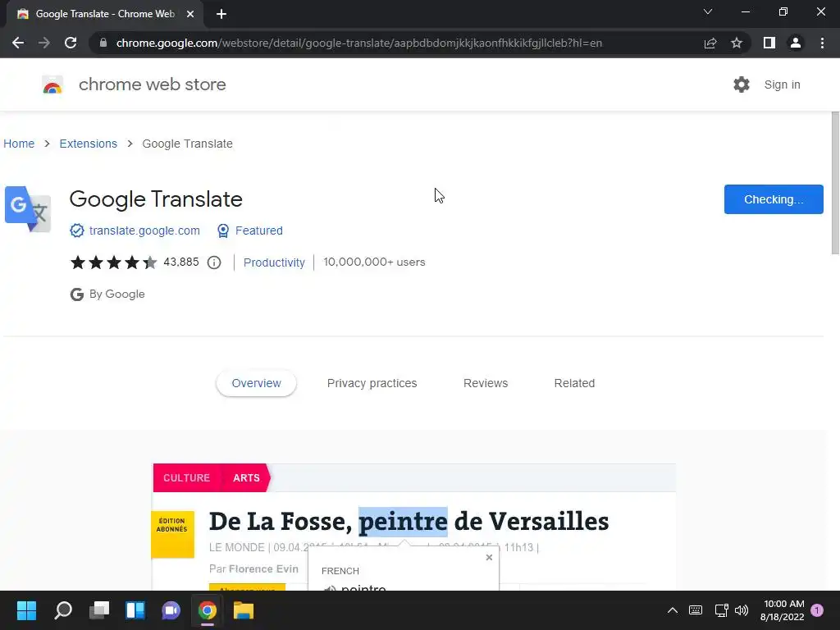
Task: Click the Google Translate extension icon
Action: [x=28, y=209]
